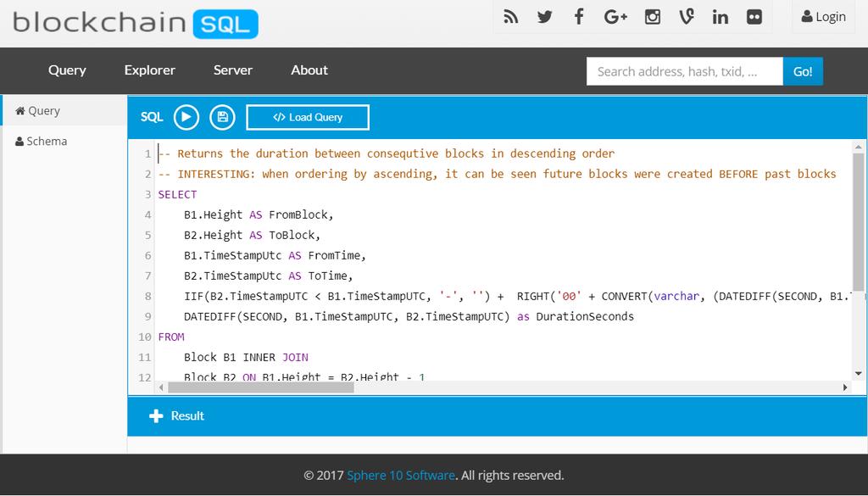This screenshot has width=868, height=496.
Task: Open the Vine icon link
Action: (x=687, y=17)
